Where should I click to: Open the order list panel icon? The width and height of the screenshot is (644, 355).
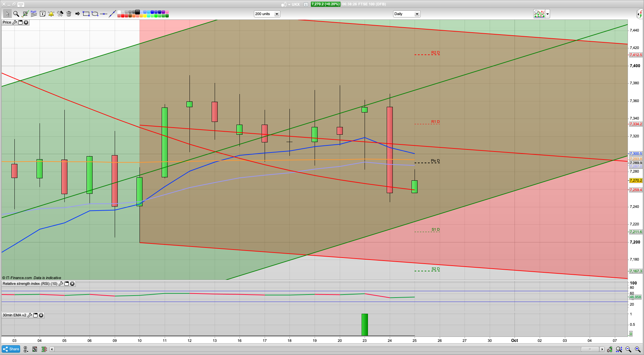click(35, 349)
